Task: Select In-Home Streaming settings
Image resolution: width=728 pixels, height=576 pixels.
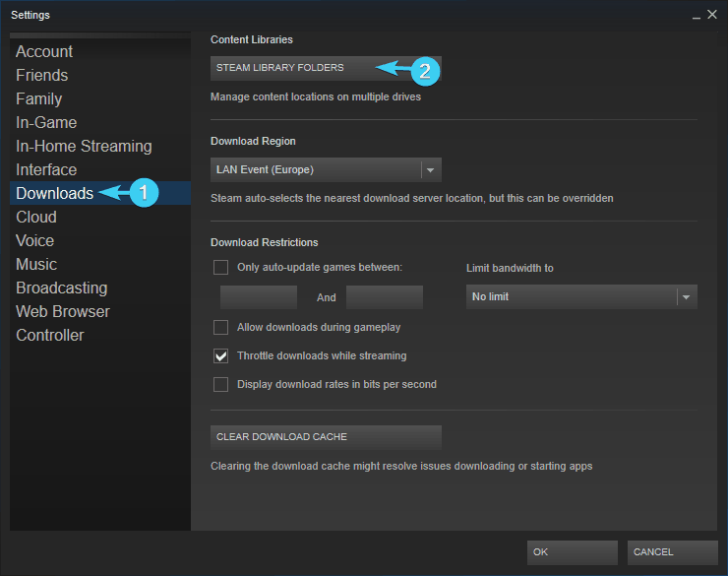Action: pyautogui.click(x=99, y=147)
